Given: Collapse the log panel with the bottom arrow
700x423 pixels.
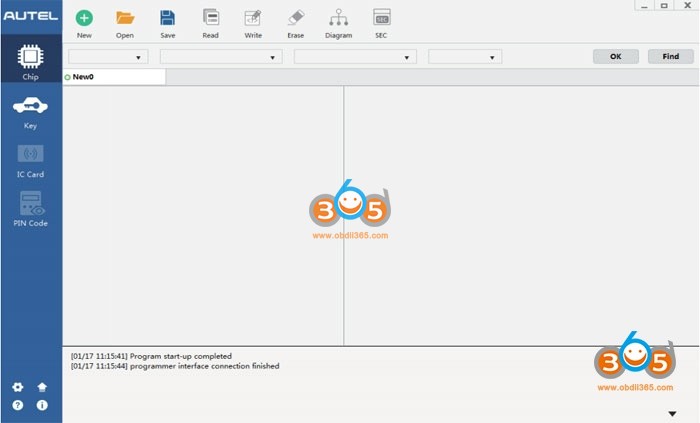Looking at the screenshot, I should [671, 413].
